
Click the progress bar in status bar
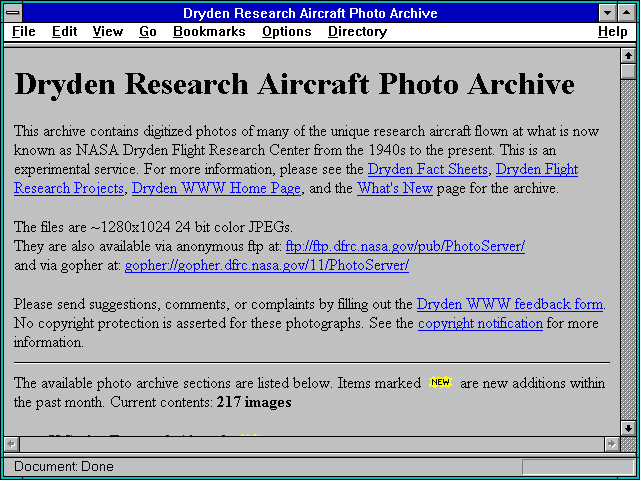pos(578,467)
